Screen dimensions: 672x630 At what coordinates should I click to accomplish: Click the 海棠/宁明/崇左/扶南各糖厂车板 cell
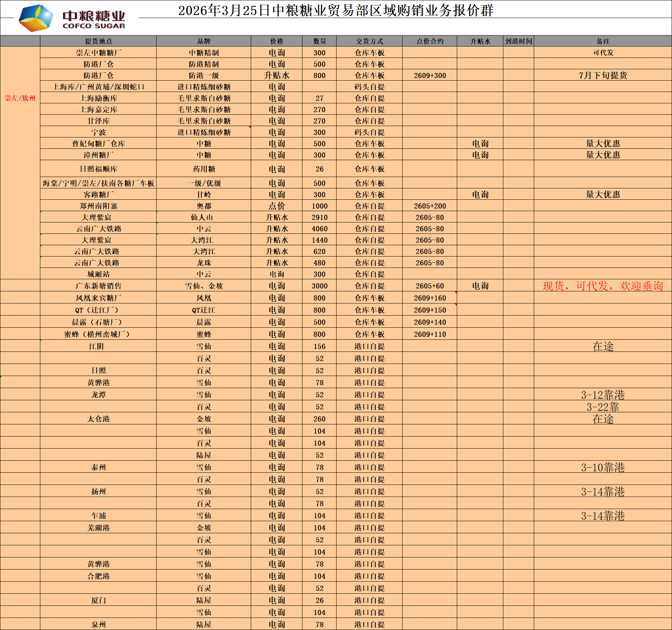(x=98, y=183)
